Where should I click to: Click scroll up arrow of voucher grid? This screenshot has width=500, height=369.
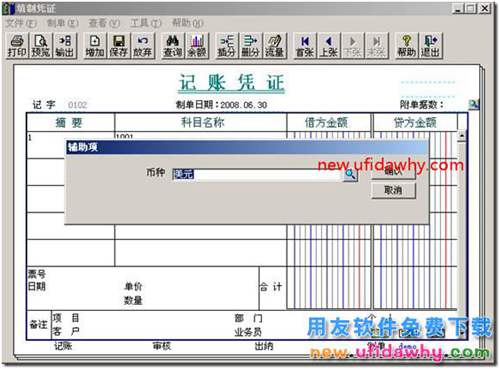[x=462, y=136]
